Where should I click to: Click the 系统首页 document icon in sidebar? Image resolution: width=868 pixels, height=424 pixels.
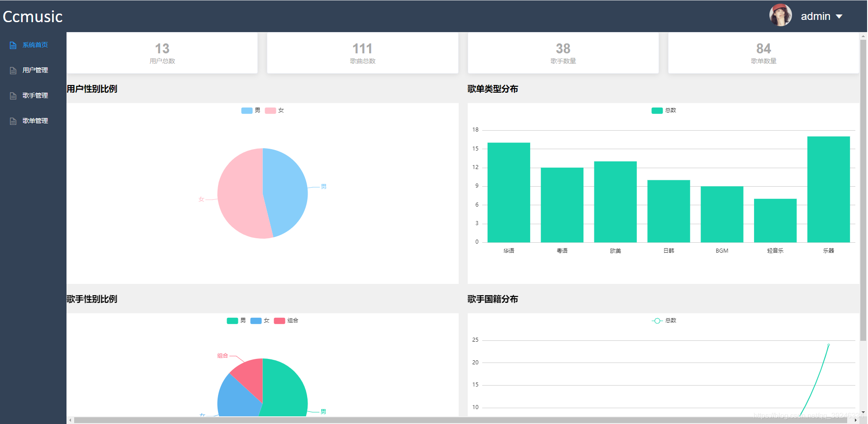13,45
